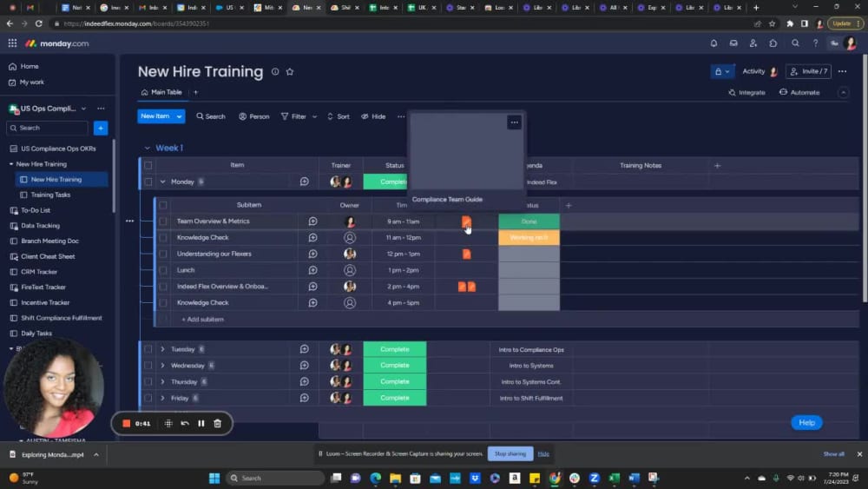
Task: Switch to the Main Table tab
Action: click(161, 92)
